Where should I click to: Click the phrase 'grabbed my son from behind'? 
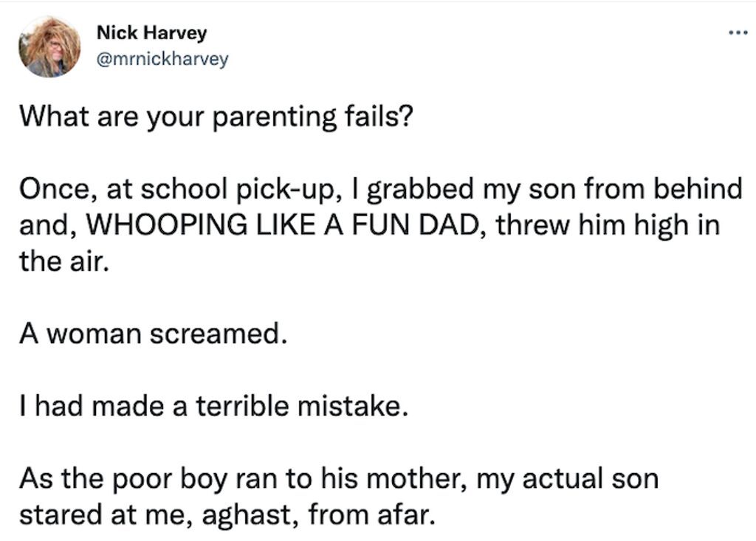click(x=554, y=190)
